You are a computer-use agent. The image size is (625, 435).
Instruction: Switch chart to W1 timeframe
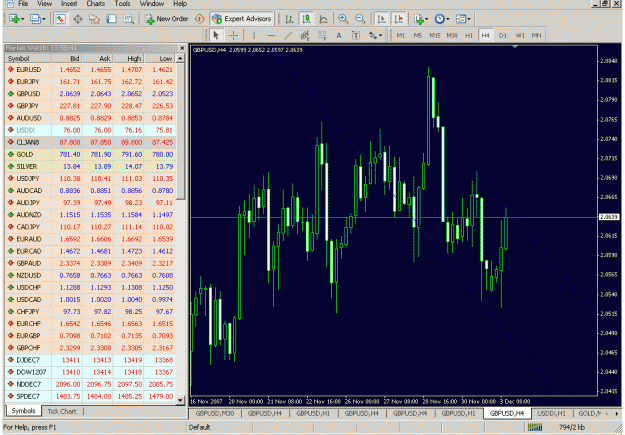(x=520, y=35)
